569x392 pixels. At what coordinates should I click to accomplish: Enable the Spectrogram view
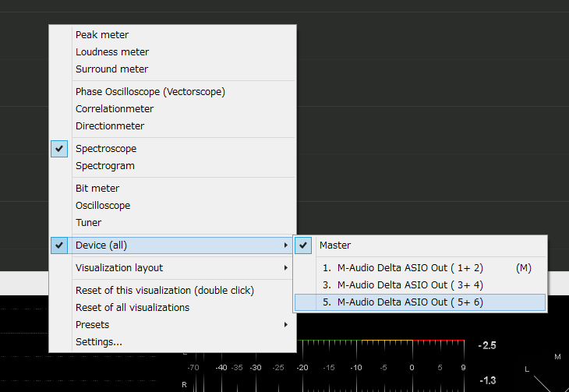coord(173,166)
